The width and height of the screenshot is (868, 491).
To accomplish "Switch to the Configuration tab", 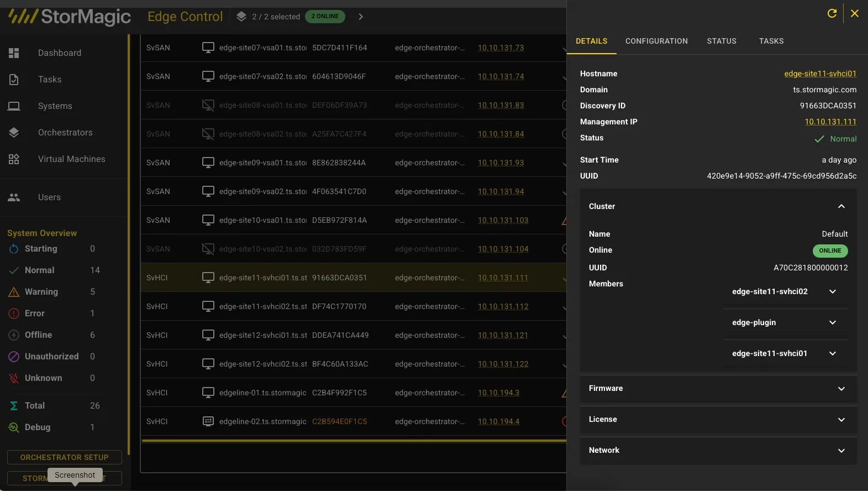I will (656, 41).
